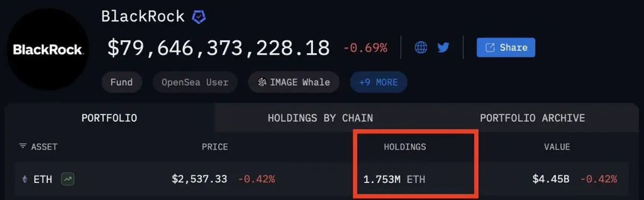Screen dimensions: 644x200
Task: Sort by PRICE column header
Action: click(215, 147)
